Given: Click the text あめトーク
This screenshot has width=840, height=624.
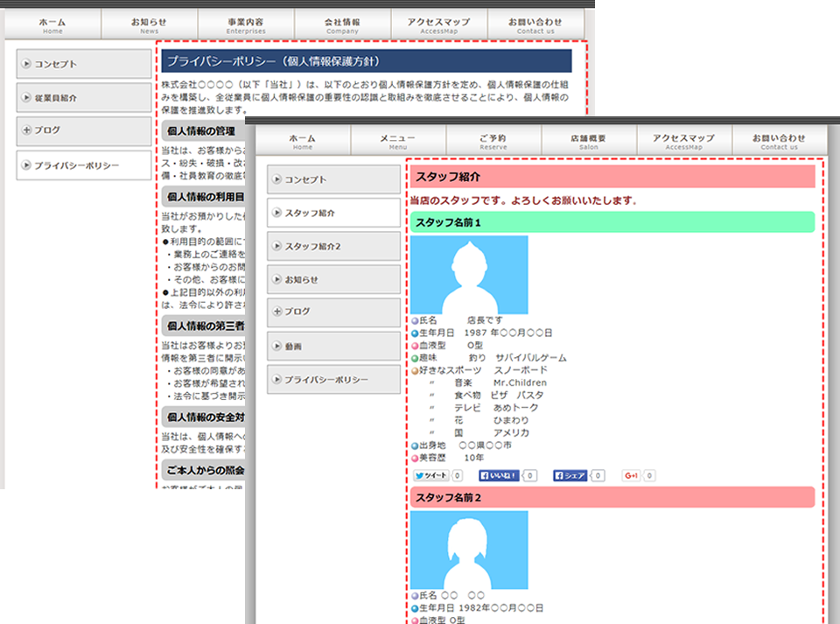Looking at the screenshot, I should pyautogui.click(x=516, y=408).
